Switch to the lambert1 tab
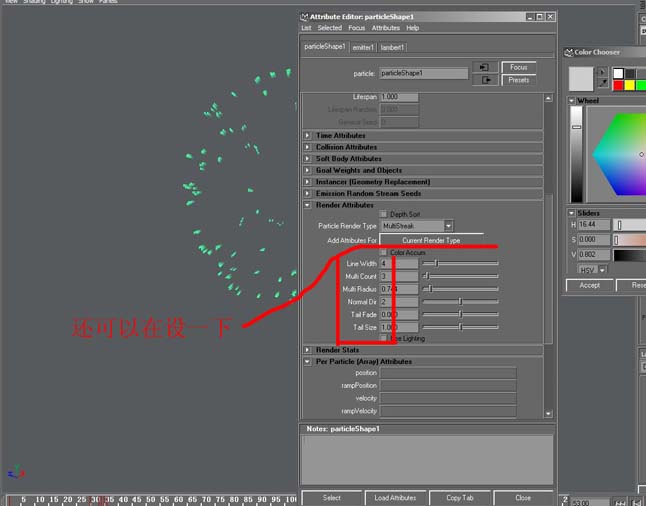The image size is (646, 506). (392, 47)
